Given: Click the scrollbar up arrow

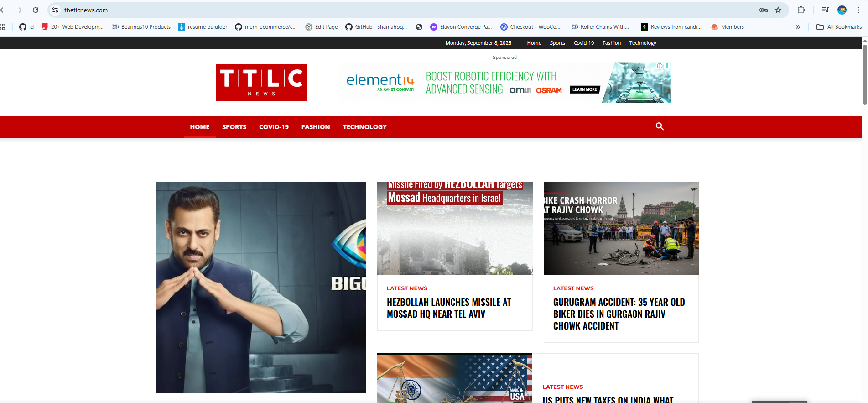Looking at the screenshot, I should (865, 40).
